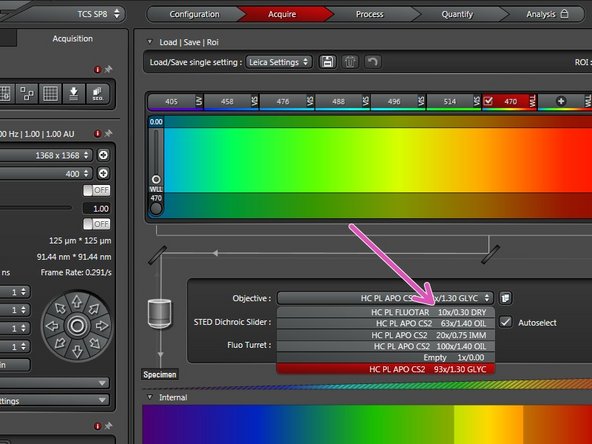592x444 pixels.
Task: Delete the selected setting with the trash icon
Action: (x=350, y=62)
